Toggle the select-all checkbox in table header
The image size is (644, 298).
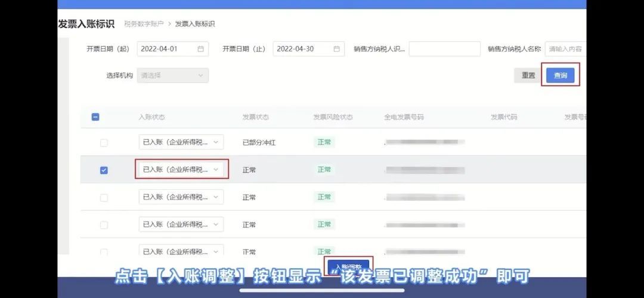[95, 117]
